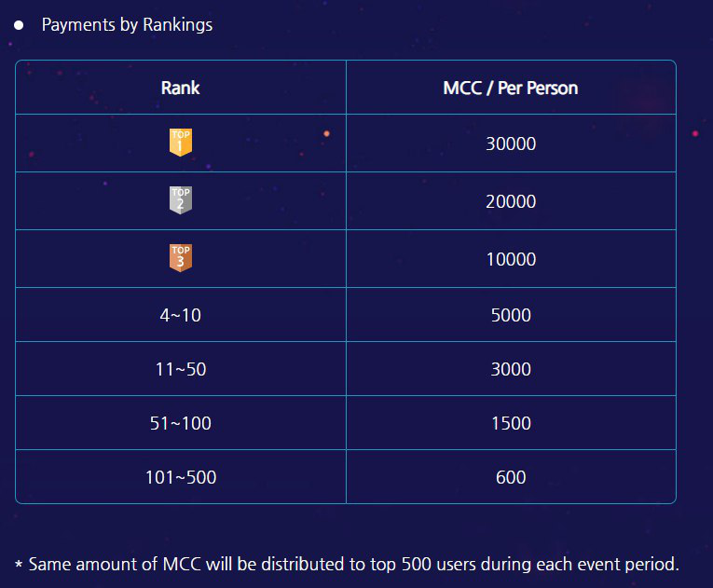Select the 30000 reward value
Screen dimensions: 713x588
pos(511,144)
